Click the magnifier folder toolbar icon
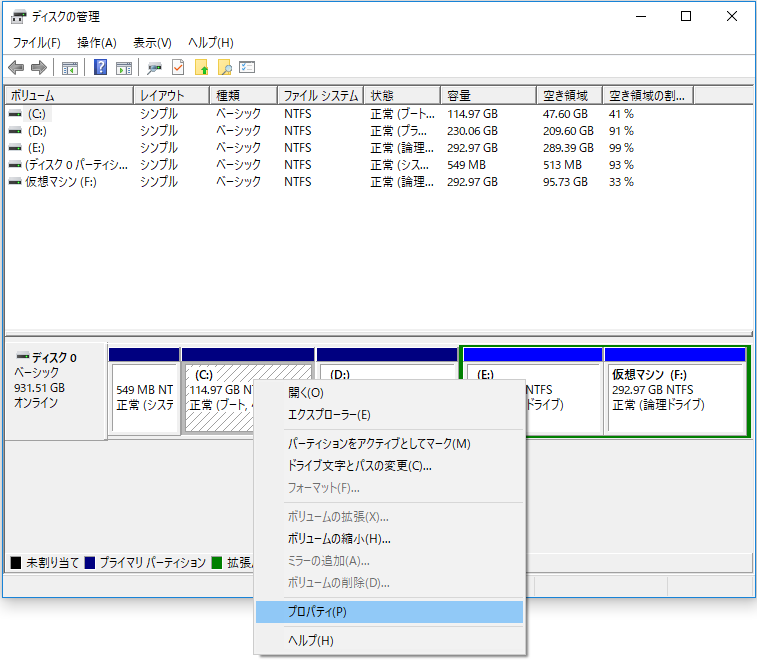757x669 pixels. 225,68
